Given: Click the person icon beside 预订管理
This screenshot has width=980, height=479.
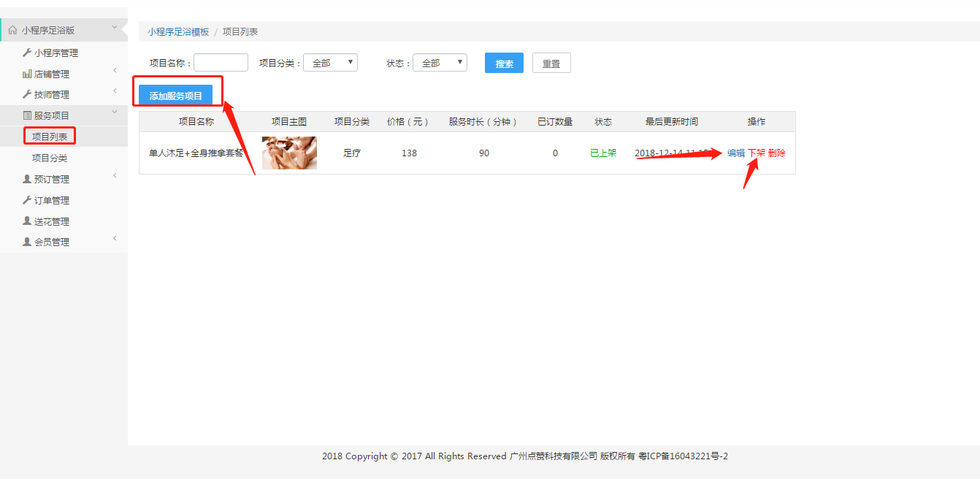Looking at the screenshot, I should pyautogui.click(x=27, y=179).
